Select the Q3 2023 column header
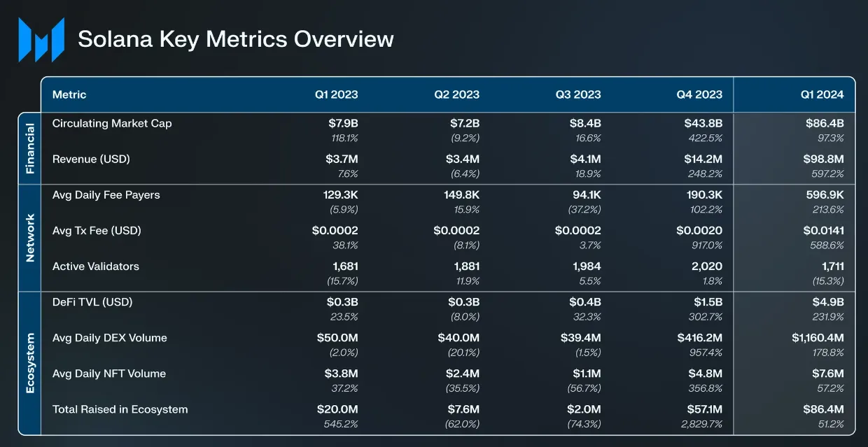Image resolution: width=868 pixels, height=447 pixels. 578,94
